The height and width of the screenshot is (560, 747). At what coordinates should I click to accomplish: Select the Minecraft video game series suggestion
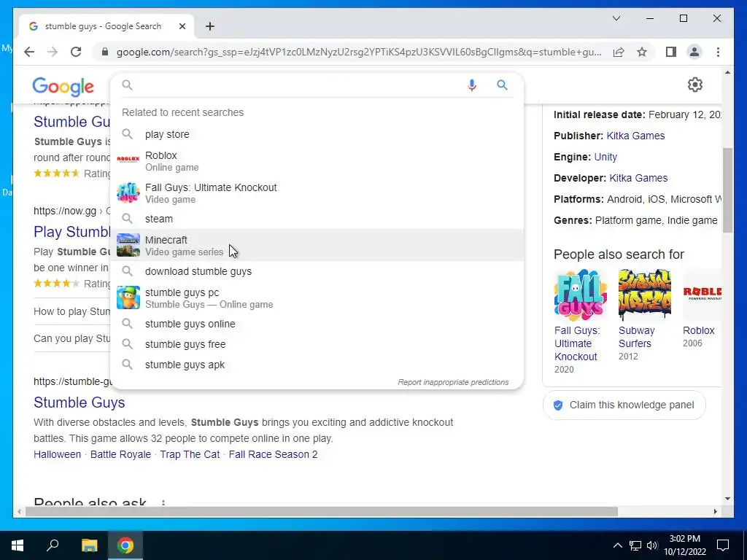317,245
